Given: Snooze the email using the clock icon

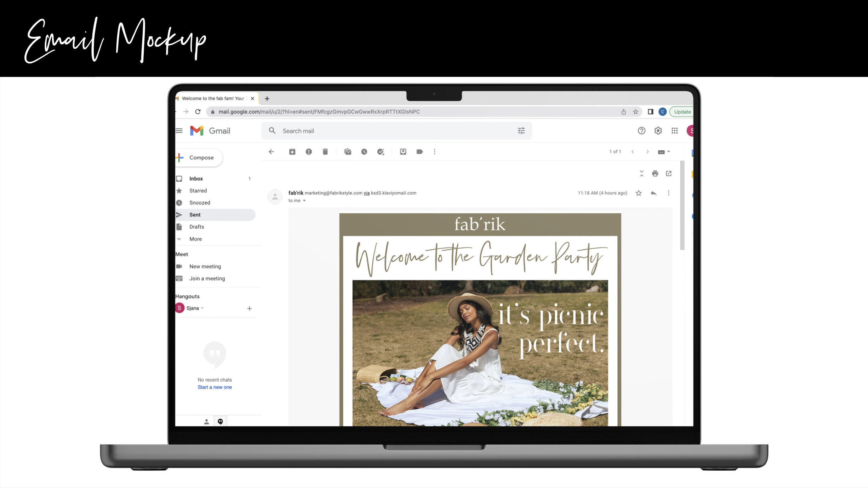Looking at the screenshot, I should [x=364, y=152].
